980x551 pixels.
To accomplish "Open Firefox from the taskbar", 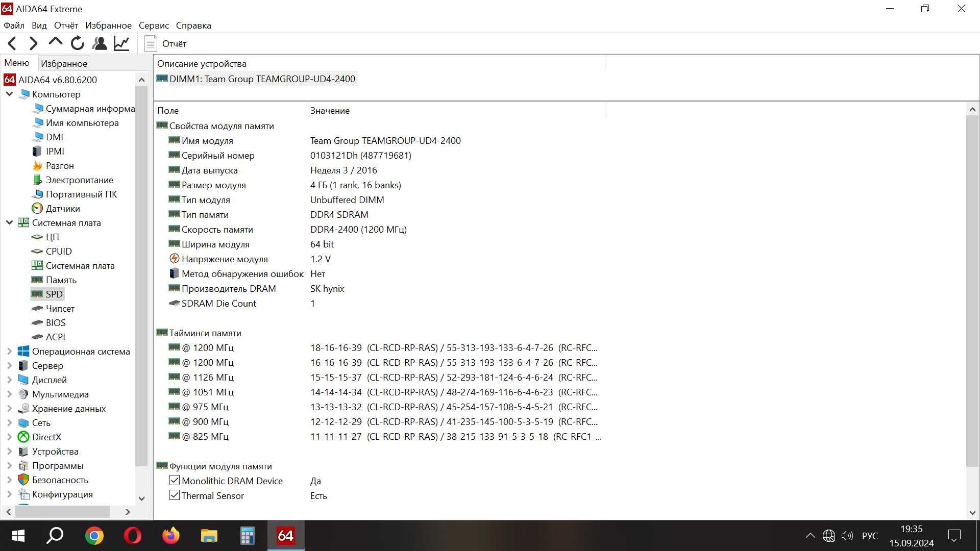I will click(x=170, y=536).
